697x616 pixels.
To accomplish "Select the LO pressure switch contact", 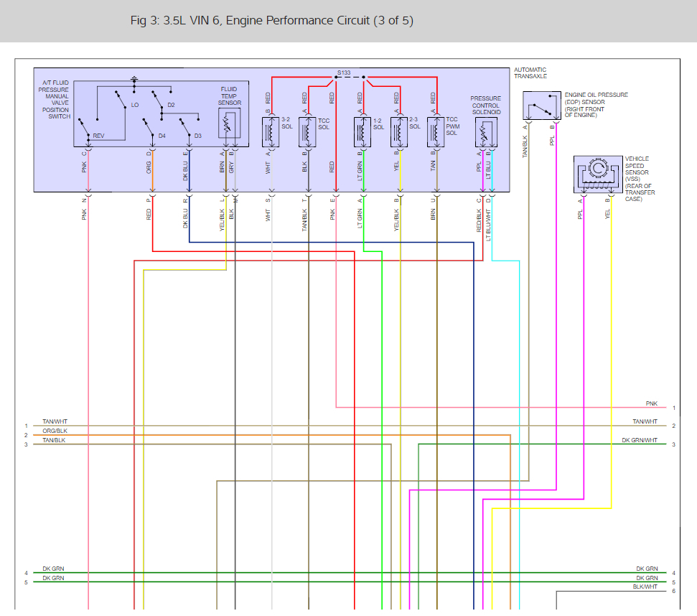I will click(121, 100).
